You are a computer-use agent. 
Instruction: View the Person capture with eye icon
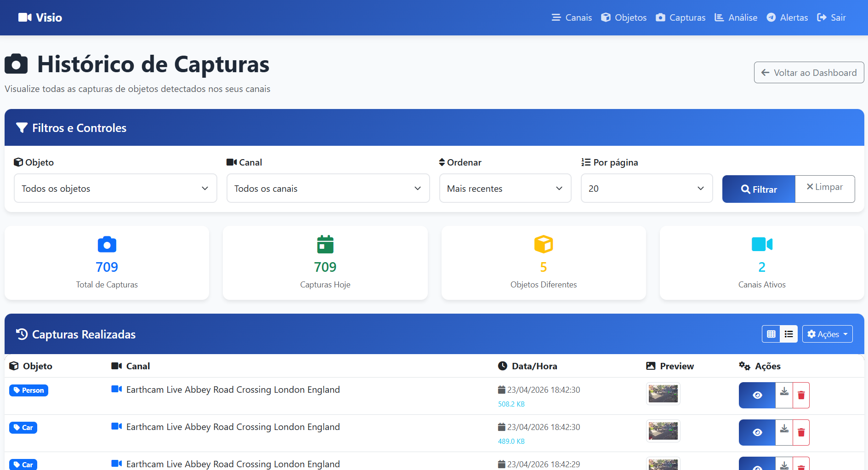click(x=757, y=395)
